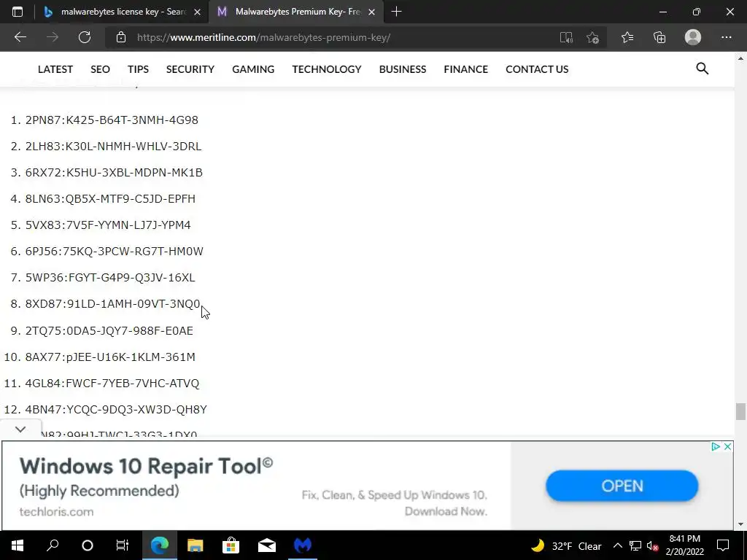Click key 2TQ75:0DA5-JQY7-988F-E0AE
Image resolution: width=747 pixels, height=560 pixels.
point(109,330)
